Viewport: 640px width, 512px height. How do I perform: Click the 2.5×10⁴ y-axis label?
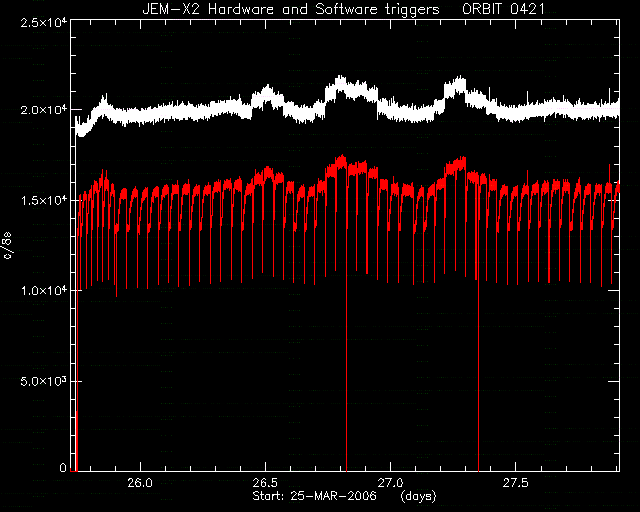click(44, 22)
